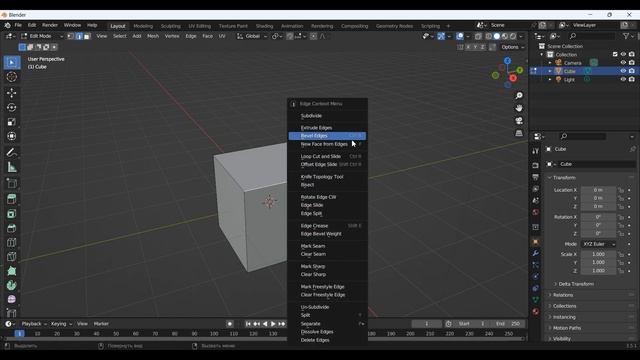Click the Scale X value field
The height and width of the screenshot is (360, 640).
click(598, 254)
